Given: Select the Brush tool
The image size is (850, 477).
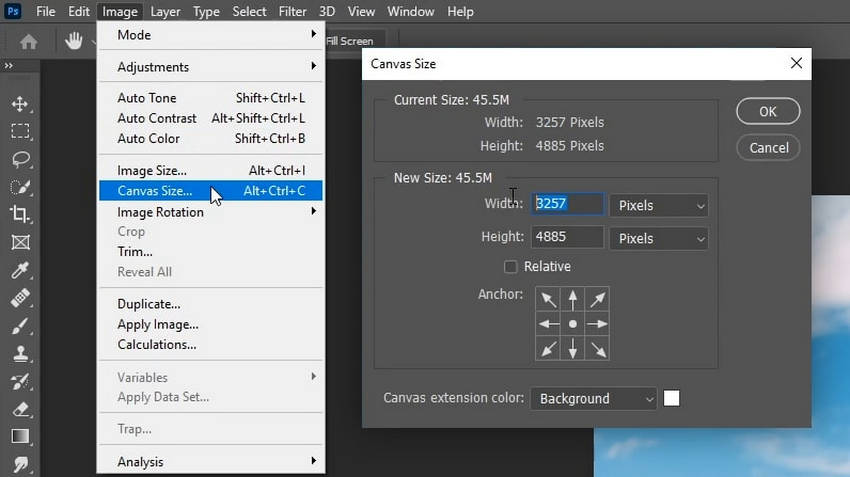Looking at the screenshot, I should tap(20, 326).
